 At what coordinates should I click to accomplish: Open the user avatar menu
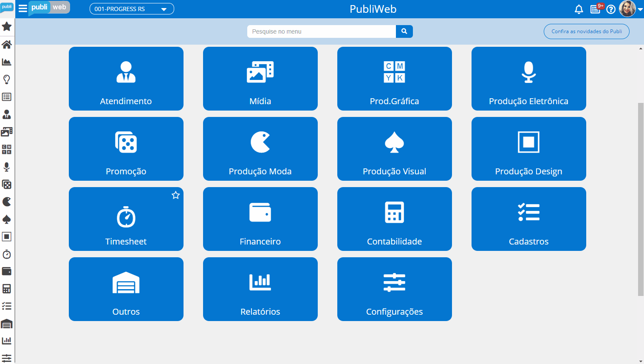pyautogui.click(x=627, y=9)
